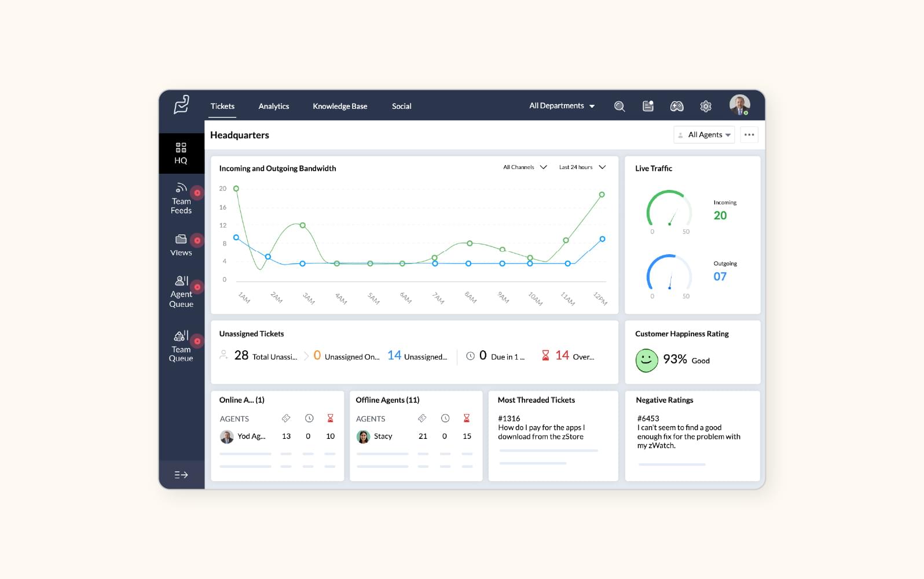Image resolution: width=924 pixels, height=579 pixels.
Task: Open Views in the sidebar
Action: click(181, 245)
